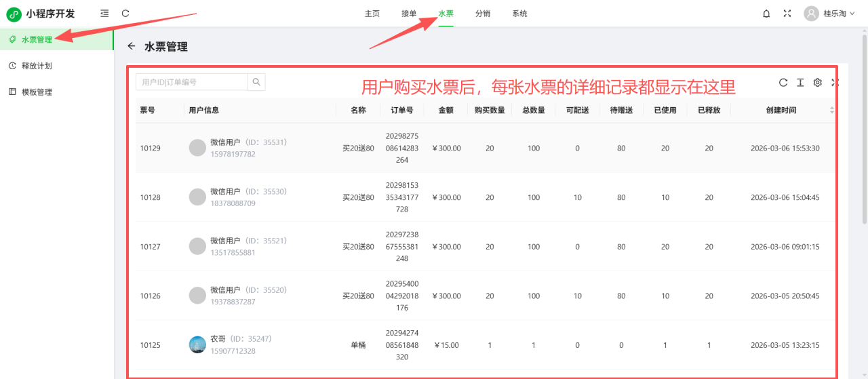Click the search magnifier button
868x379 pixels.
point(256,82)
